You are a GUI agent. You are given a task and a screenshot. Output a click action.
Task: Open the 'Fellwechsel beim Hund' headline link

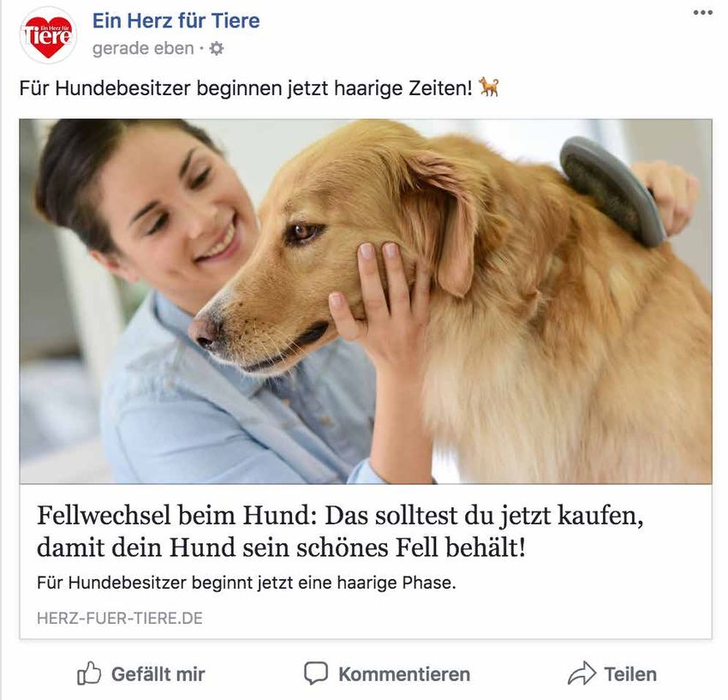(340, 531)
